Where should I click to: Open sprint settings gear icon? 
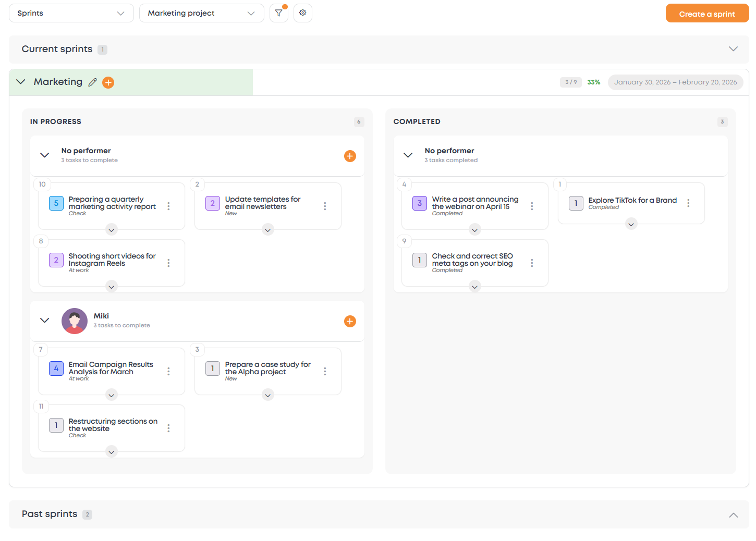coord(303,13)
